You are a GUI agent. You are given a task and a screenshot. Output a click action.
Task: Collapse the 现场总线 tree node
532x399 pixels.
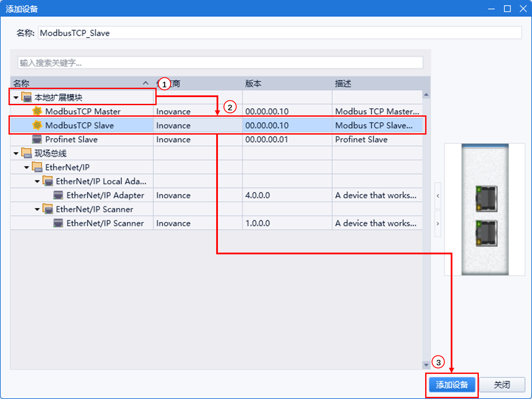[x=16, y=154]
